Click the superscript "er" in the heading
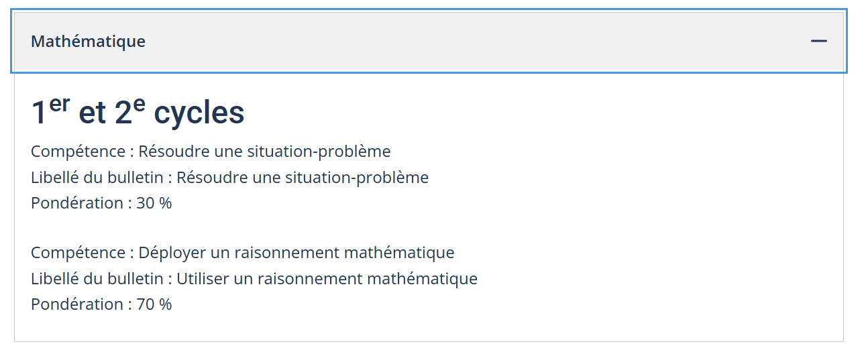The height and width of the screenshot is (352, 868). click(x=60, y=105)
